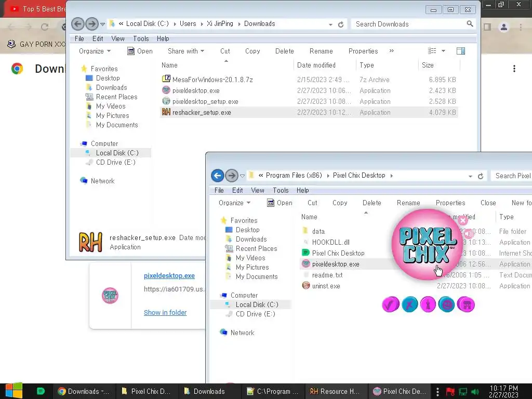
Task: Click Rename in Pixel Chix Desktop toolbar
Action: click(408, 203)
